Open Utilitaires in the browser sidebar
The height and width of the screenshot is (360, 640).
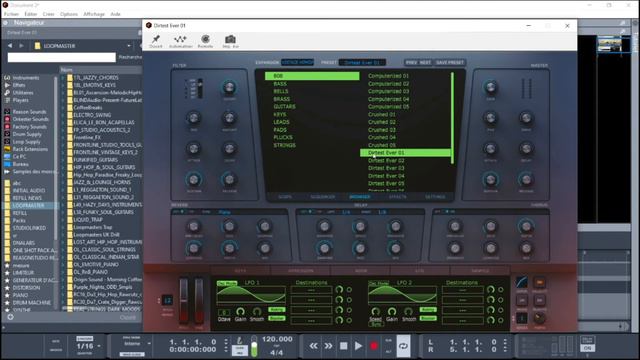pos(23,93)
